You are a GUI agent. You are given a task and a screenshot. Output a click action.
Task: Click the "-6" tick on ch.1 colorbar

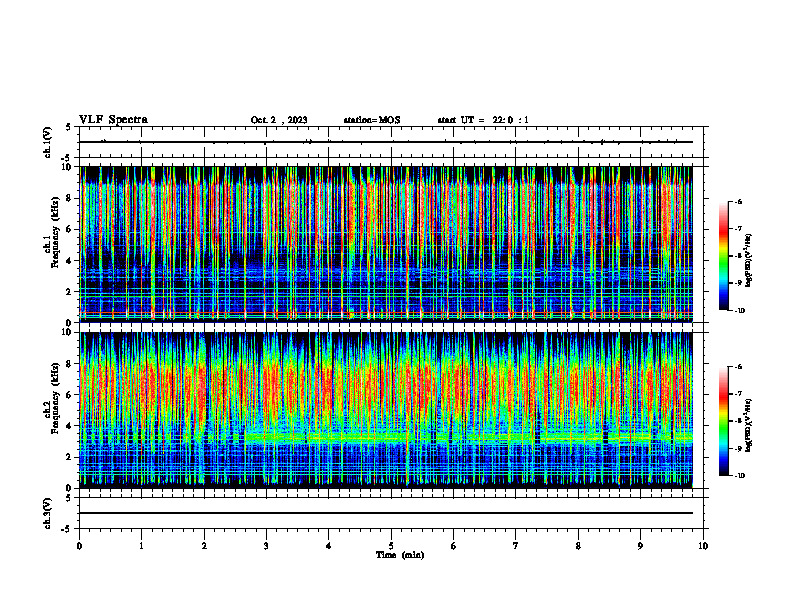738,202
